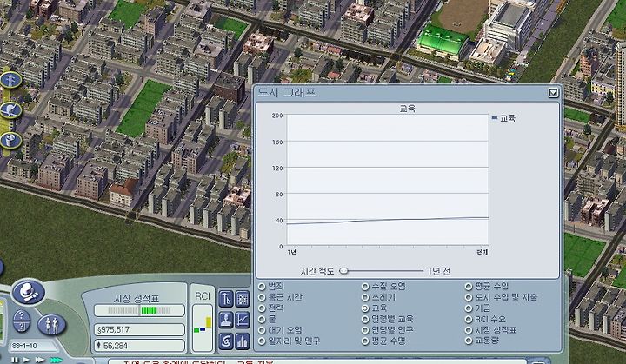Open My Sim mode people icon
The width and height of the screenshot is (626, 364).
click(51, 324)
